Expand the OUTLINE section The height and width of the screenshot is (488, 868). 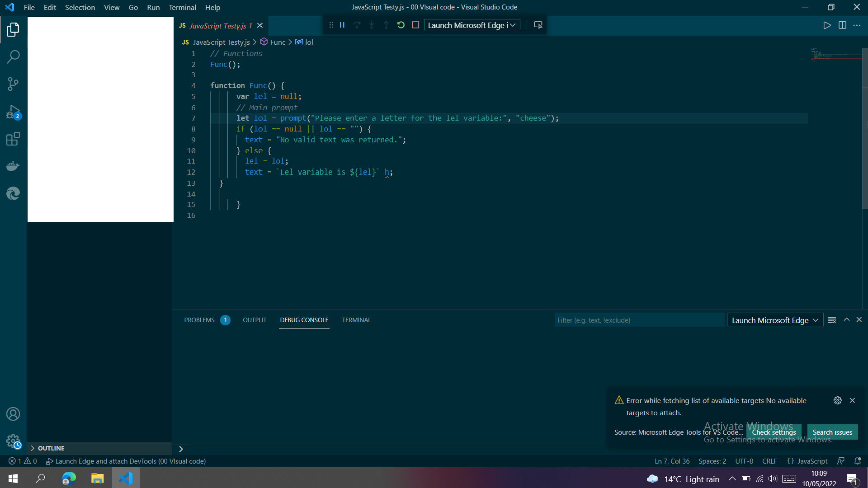click(x=50, y=448)
